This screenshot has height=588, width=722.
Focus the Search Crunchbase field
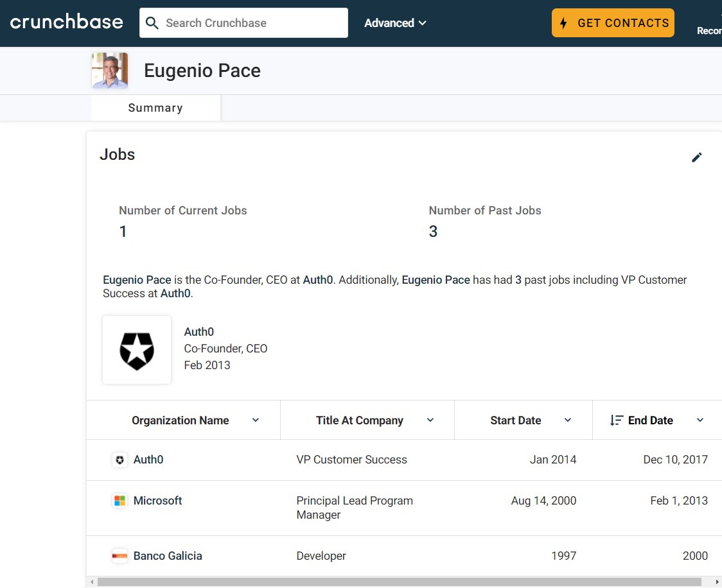pyautogui.click(x=243, y=22)
